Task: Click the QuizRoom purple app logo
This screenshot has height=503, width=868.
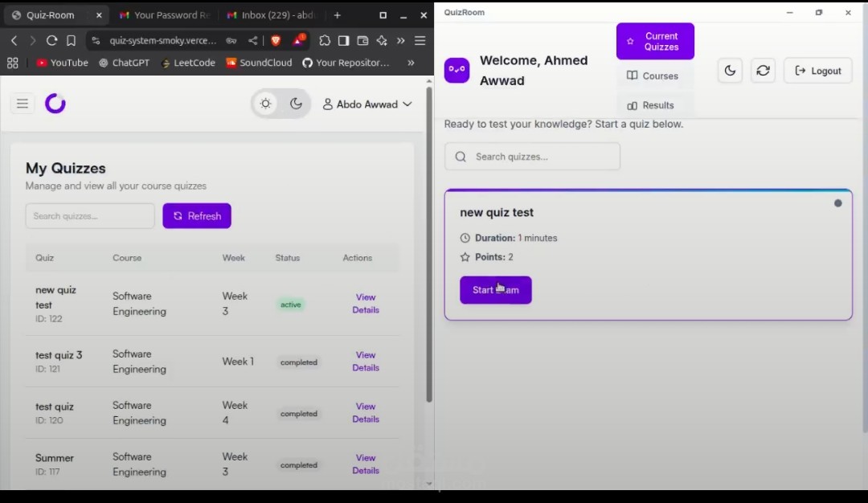Action: click(457, 70)
